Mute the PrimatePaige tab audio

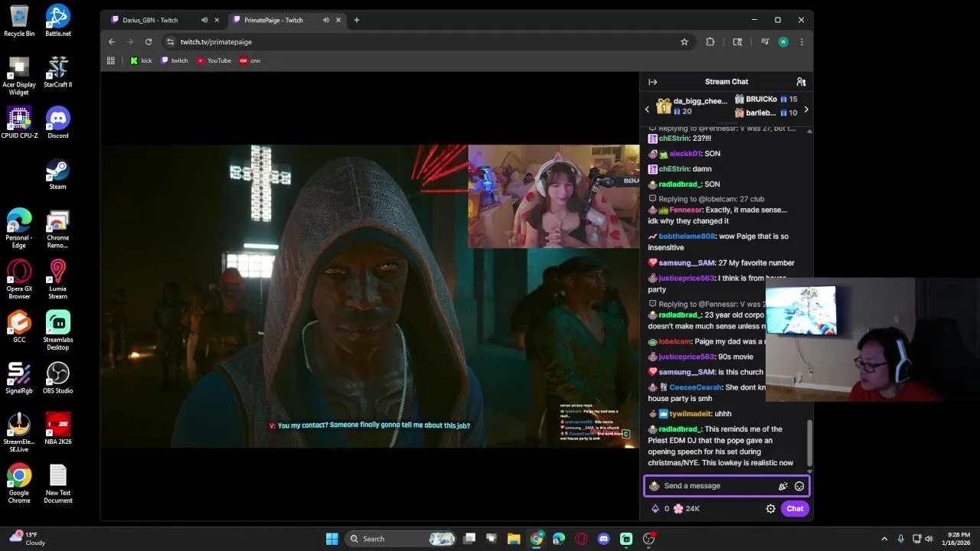[326, 20]
